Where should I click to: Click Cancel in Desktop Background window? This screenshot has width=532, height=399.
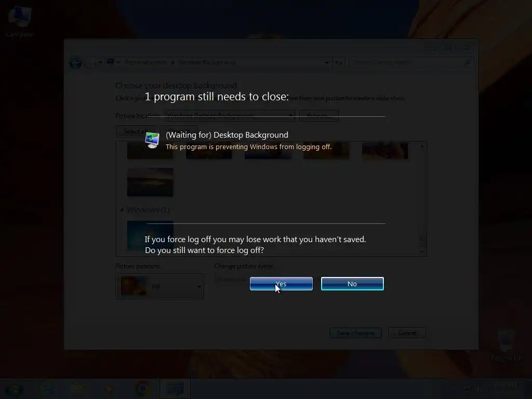(407, 333)
